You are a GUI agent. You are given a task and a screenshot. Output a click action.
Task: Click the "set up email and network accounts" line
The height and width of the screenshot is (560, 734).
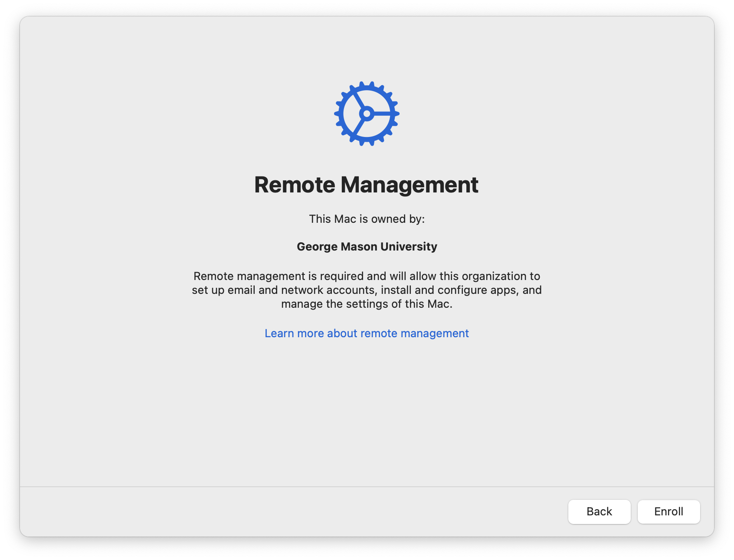(284, 290)
